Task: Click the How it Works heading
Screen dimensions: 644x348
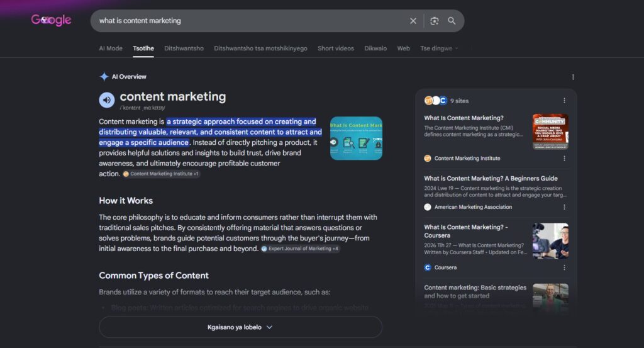Action: 126,201
